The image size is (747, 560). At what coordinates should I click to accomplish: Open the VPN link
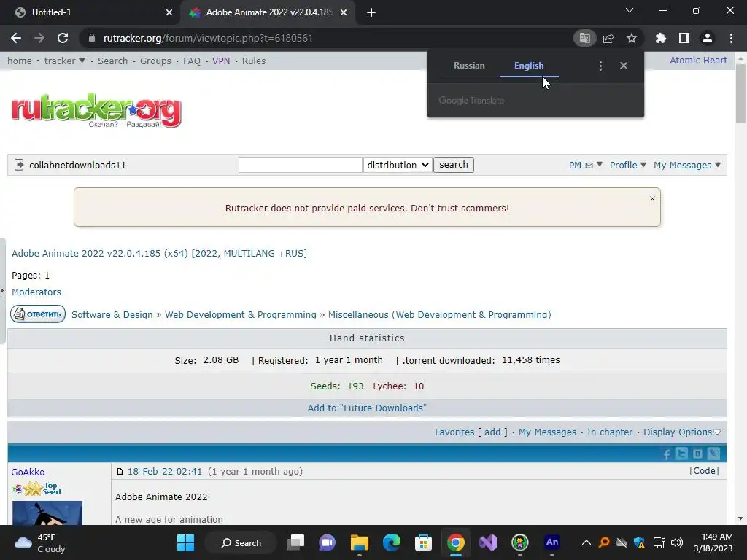tap(221, 61)
